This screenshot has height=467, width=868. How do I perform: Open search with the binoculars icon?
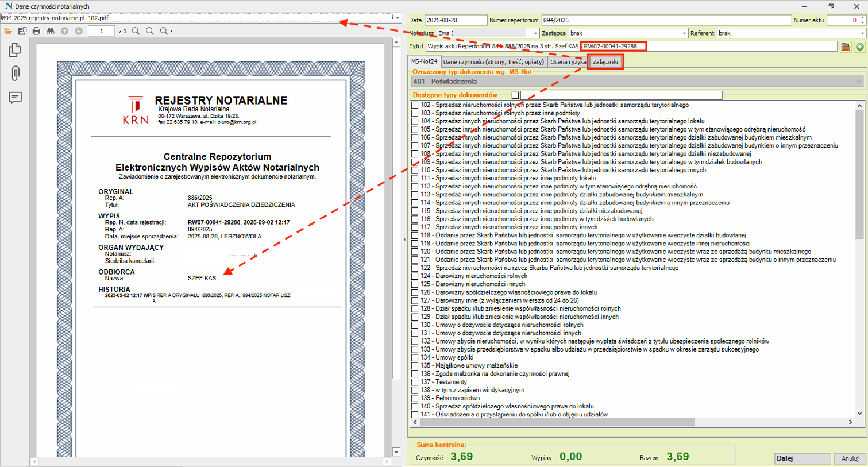click(x=51, y=31)
